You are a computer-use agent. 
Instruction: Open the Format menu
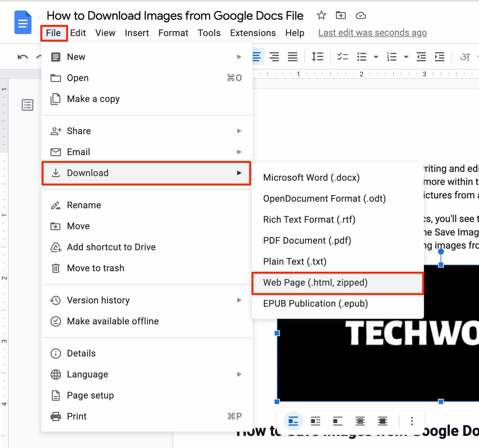[x=173, y=33]
